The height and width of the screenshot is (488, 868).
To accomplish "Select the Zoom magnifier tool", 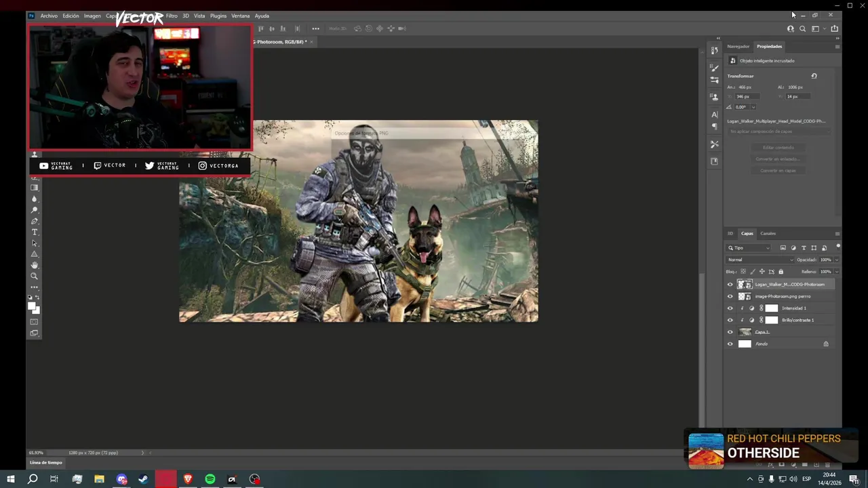I will 34,276.
